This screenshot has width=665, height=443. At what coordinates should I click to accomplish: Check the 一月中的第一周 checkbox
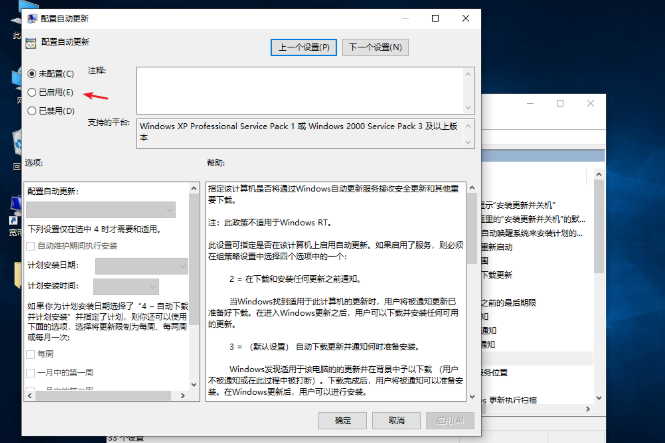click(x=31, y=373)
